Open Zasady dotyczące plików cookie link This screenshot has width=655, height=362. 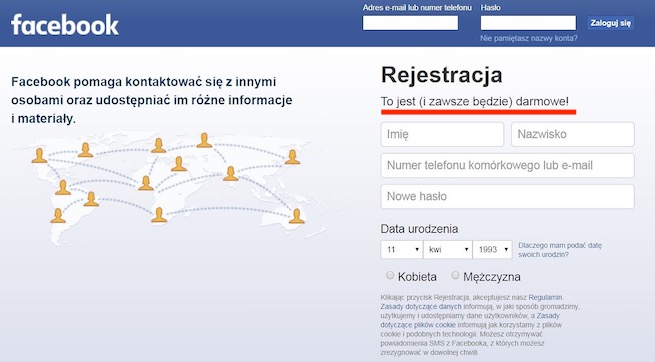pyautogui.click(x=470, y=320)
